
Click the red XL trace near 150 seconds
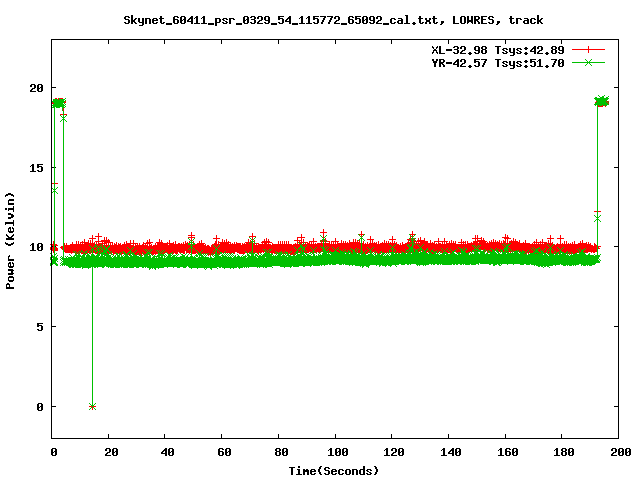478,246
